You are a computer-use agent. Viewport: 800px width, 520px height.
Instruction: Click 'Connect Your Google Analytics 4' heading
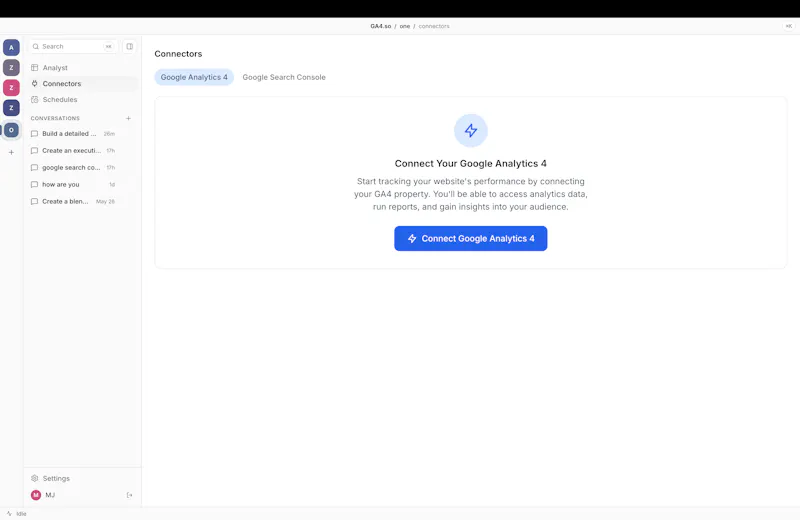pyautogui.click(x=470, y=163)
